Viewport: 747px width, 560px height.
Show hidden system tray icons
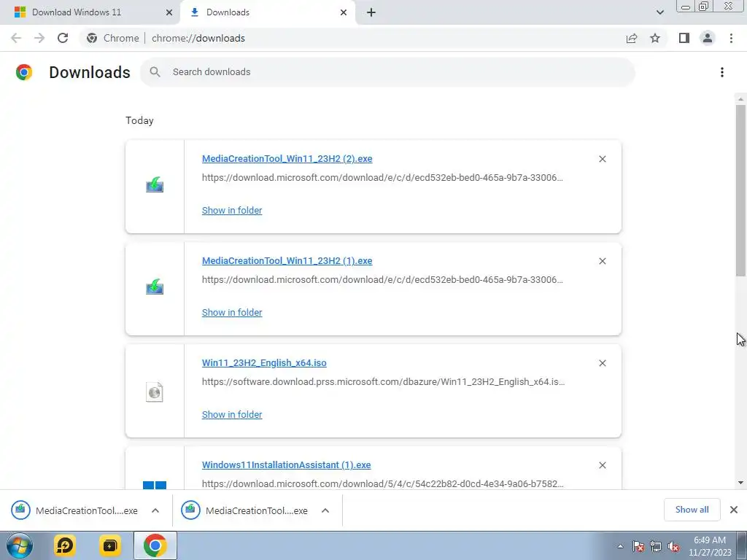(620, 546)
